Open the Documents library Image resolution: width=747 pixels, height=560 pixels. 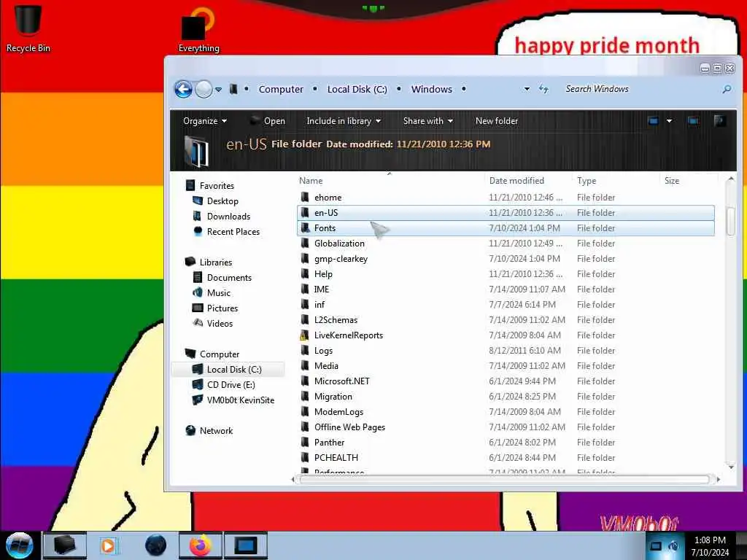click(229, 278)
